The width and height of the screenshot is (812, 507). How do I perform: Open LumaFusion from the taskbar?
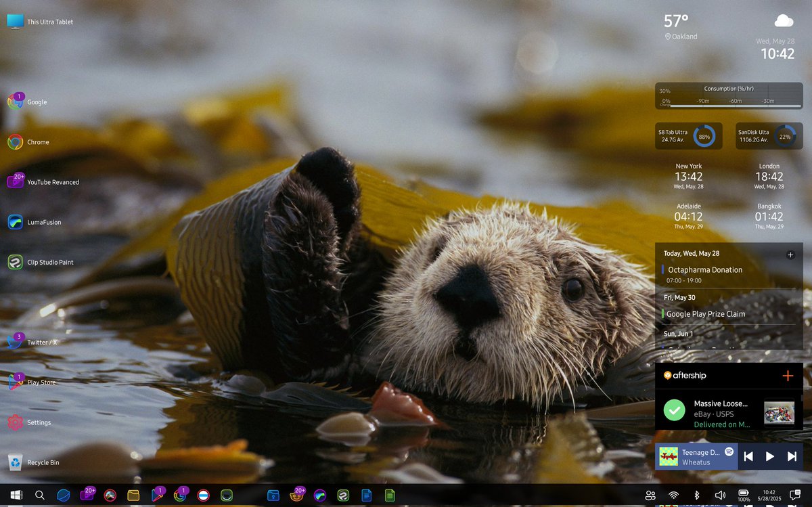tap(320, 495)
